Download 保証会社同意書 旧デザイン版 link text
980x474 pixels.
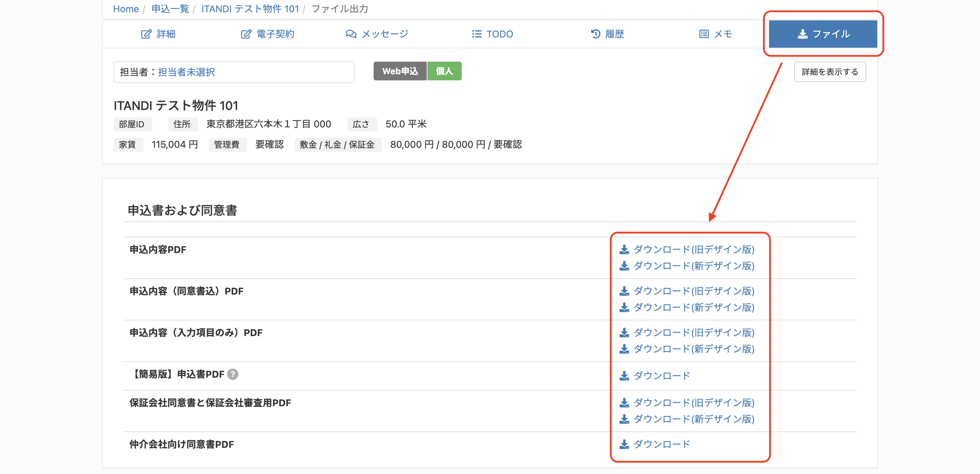click(x=693, y=402)
